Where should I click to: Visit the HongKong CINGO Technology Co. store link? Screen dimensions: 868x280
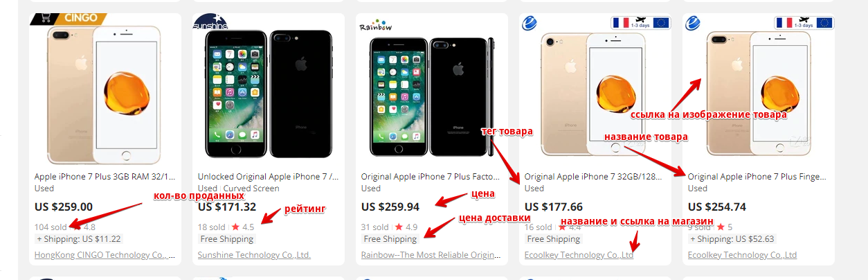104,255
